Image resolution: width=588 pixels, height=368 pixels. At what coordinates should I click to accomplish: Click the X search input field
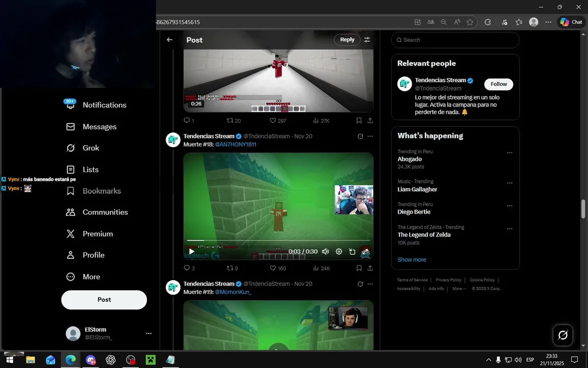tap(455, 40)
